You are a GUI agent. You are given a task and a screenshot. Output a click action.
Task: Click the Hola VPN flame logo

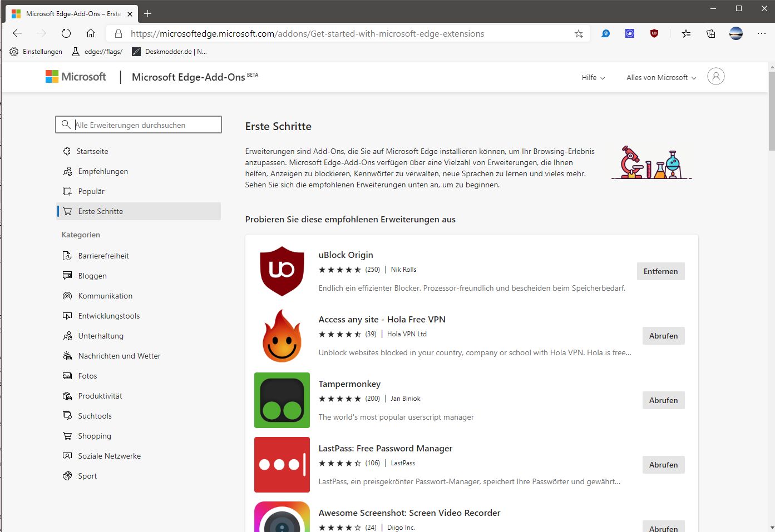[282, 336]
